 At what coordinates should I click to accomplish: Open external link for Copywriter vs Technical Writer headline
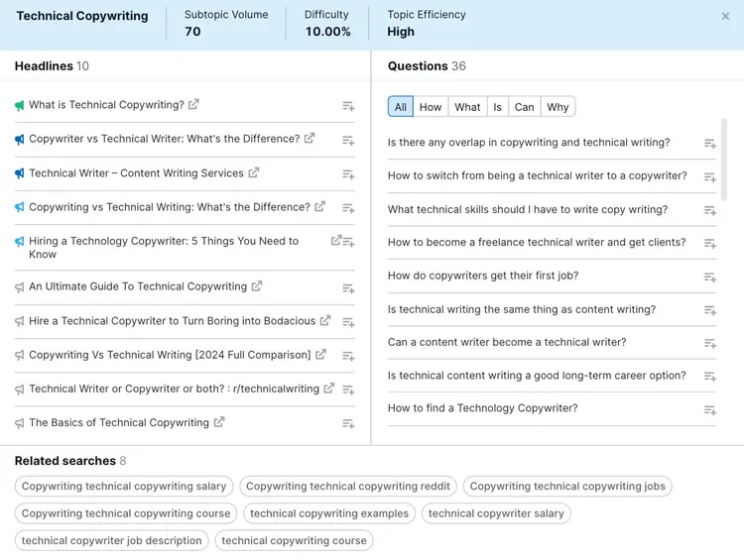tap(310, 139)
